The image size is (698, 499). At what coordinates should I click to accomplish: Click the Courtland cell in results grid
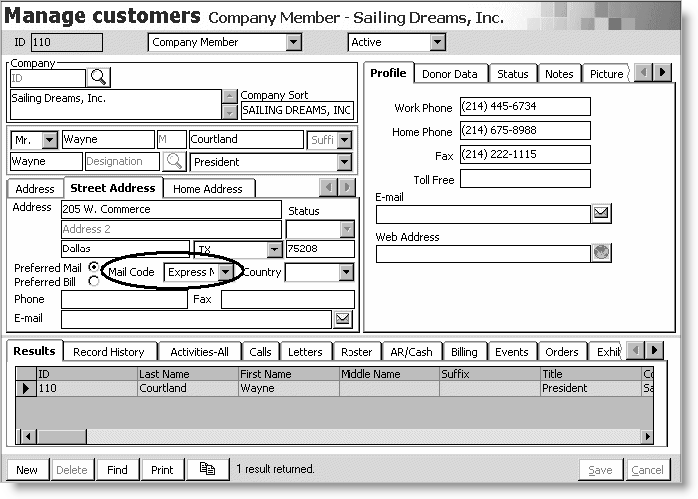188,388
